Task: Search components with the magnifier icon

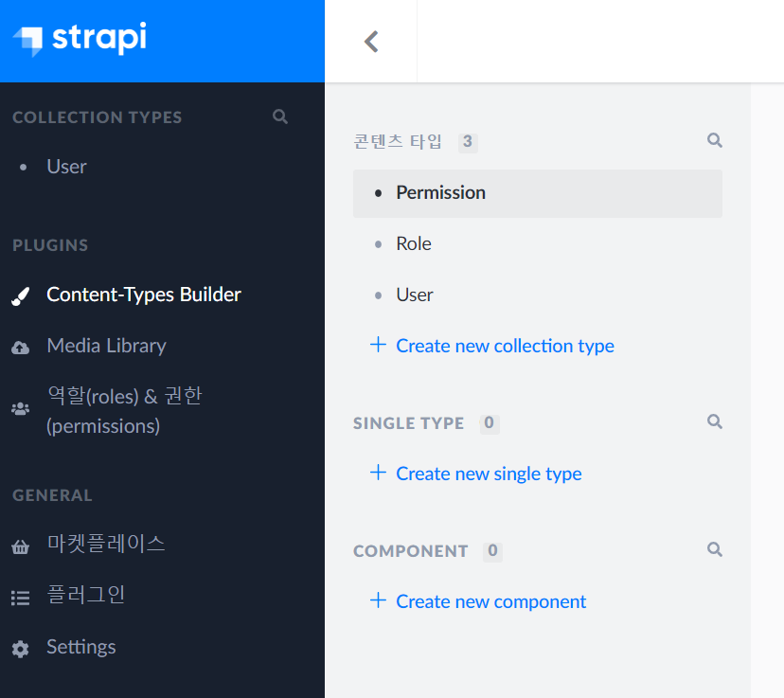Action: tap(715, 549)
